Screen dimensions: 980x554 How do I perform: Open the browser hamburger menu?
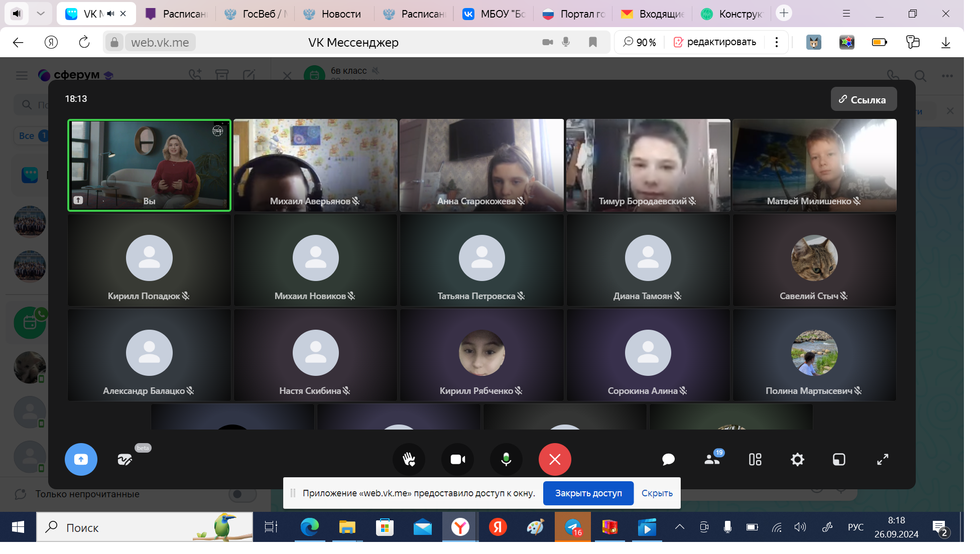click(846, 14)
